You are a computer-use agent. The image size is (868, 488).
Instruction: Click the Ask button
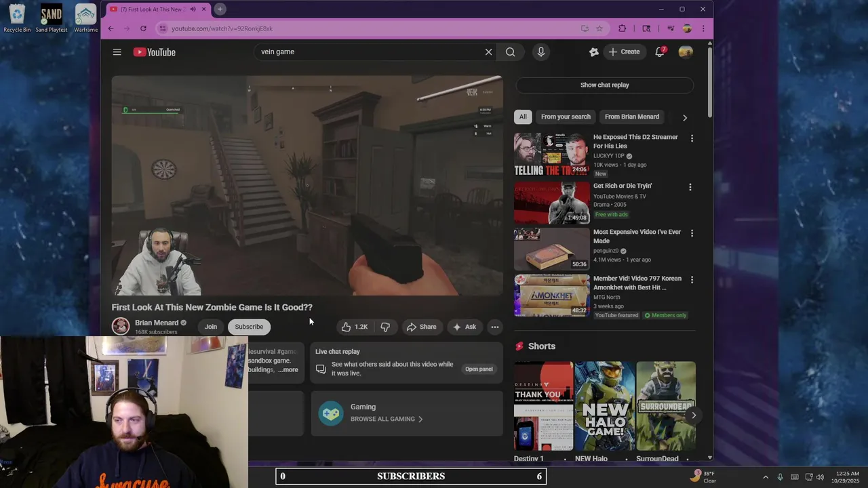point(465,327)
